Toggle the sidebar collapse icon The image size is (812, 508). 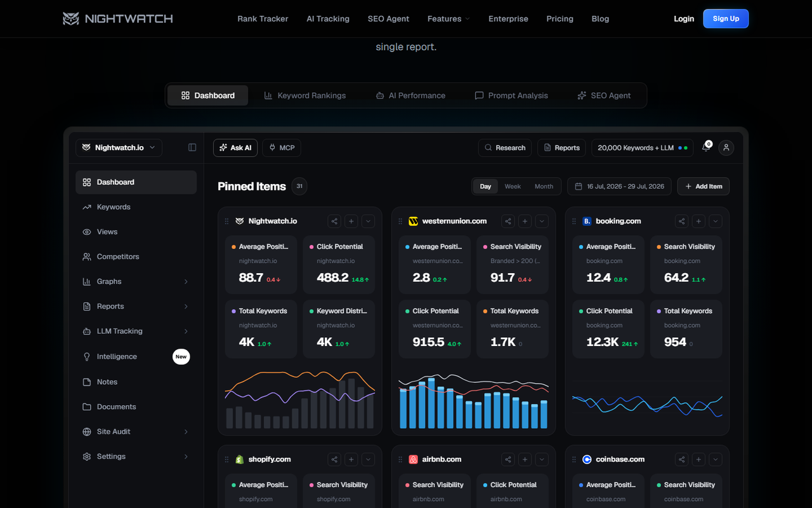[x=192, y=147]
